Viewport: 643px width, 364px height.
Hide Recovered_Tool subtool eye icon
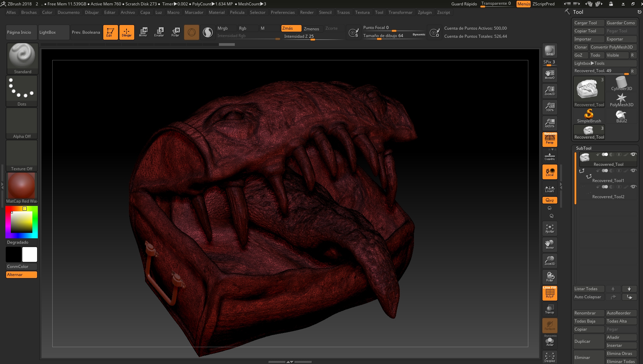[633, 155]
